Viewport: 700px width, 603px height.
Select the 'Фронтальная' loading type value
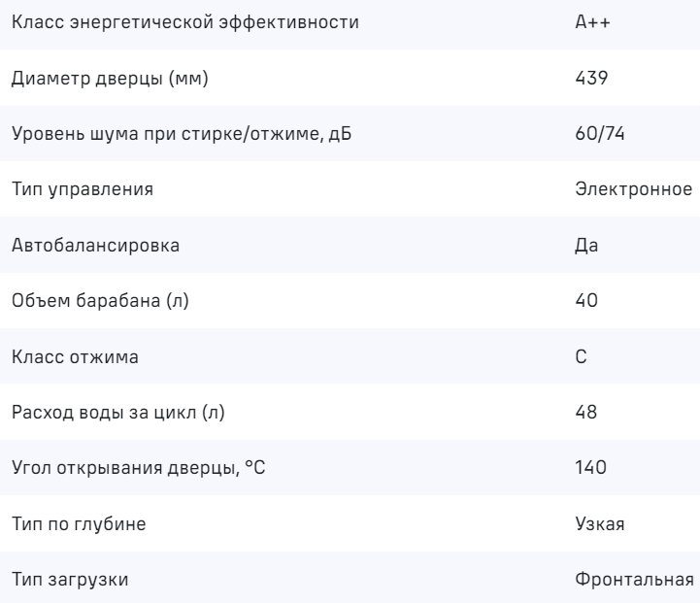(635, 580)
